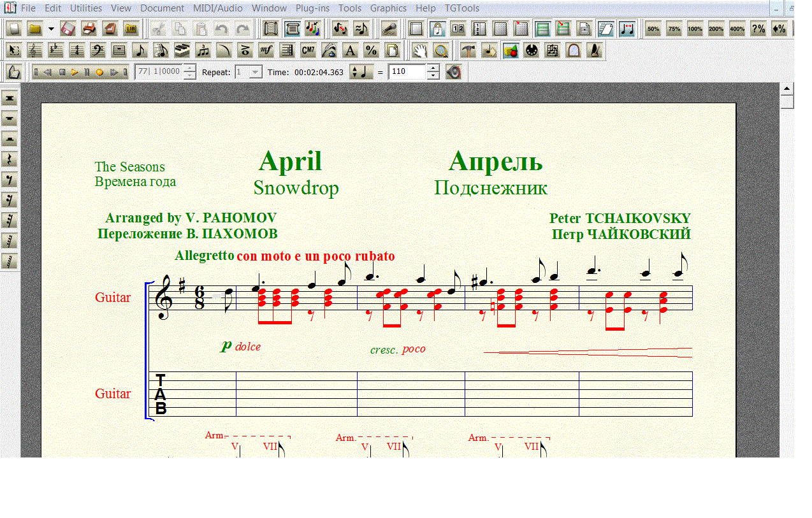The width and height of the screenshot is (812, 518).
Task: Click the tempo field showing 110
Action: [406, 72]
